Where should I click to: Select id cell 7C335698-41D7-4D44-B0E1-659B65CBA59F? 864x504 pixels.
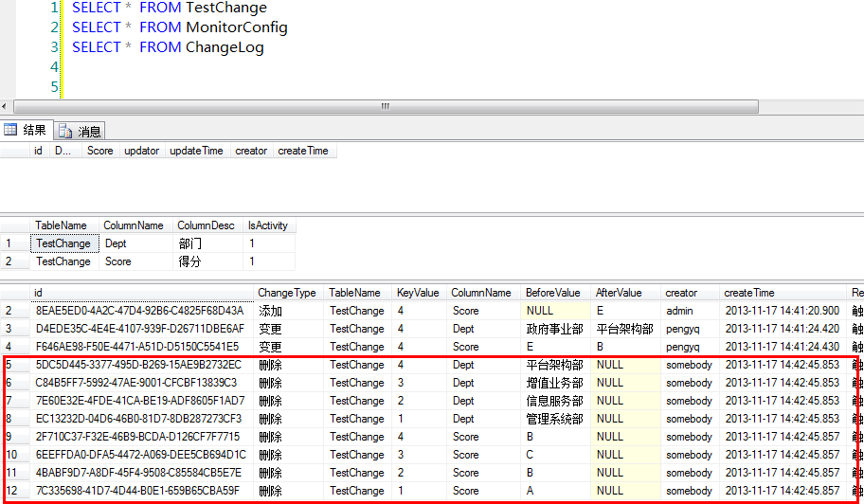(x=142, y=491)
